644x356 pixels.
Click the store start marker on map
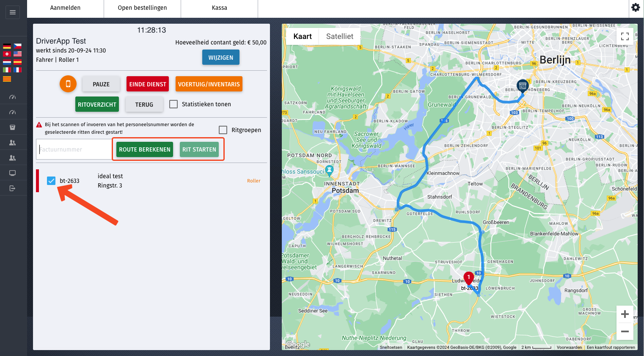tap(523, 86)
